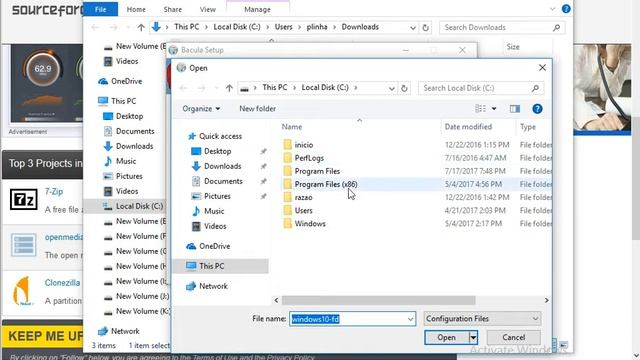
Task: Click Downloads in Explorer breadcrumb
Action: point(360,27)
